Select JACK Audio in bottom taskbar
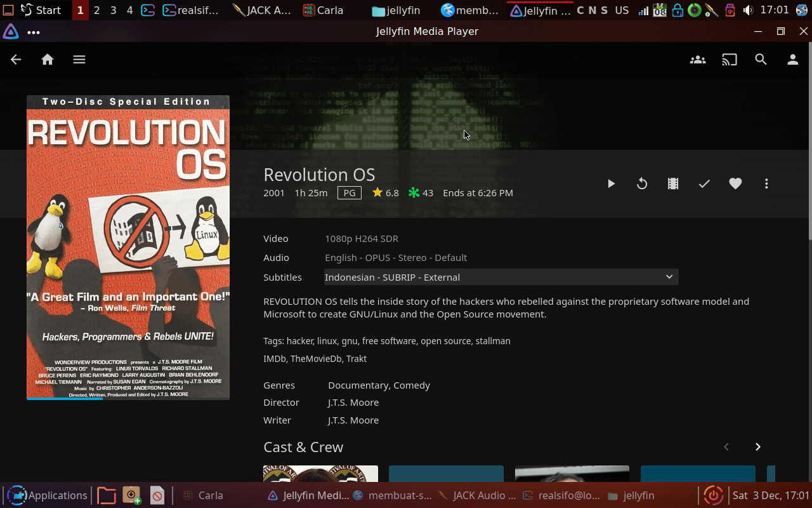 (x=476, y=495)
